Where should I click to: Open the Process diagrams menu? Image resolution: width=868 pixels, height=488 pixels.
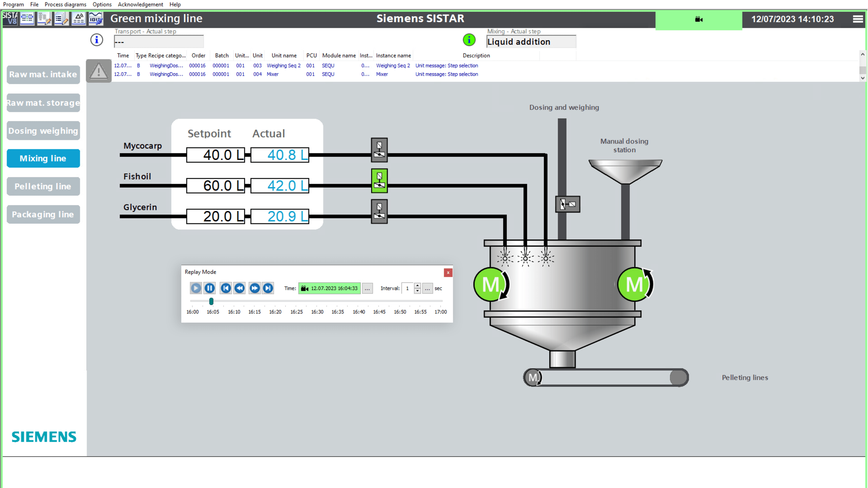coord(65,4)
